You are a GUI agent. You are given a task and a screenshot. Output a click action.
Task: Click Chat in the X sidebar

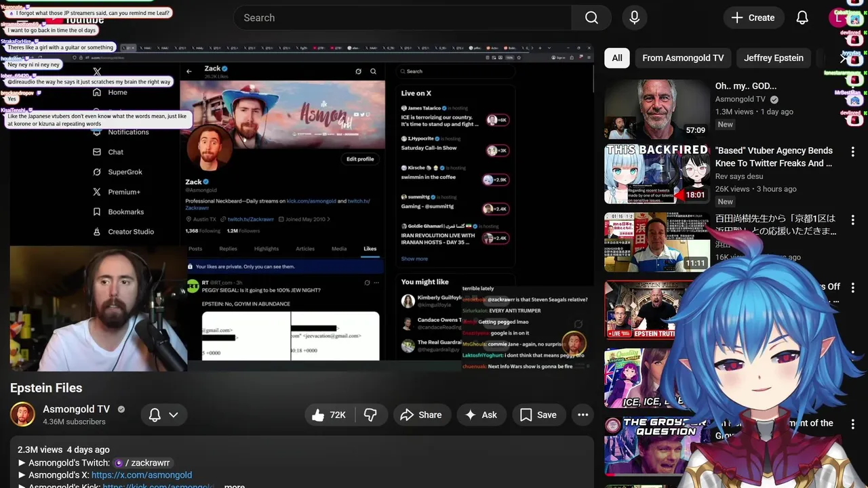coord(108,152)
